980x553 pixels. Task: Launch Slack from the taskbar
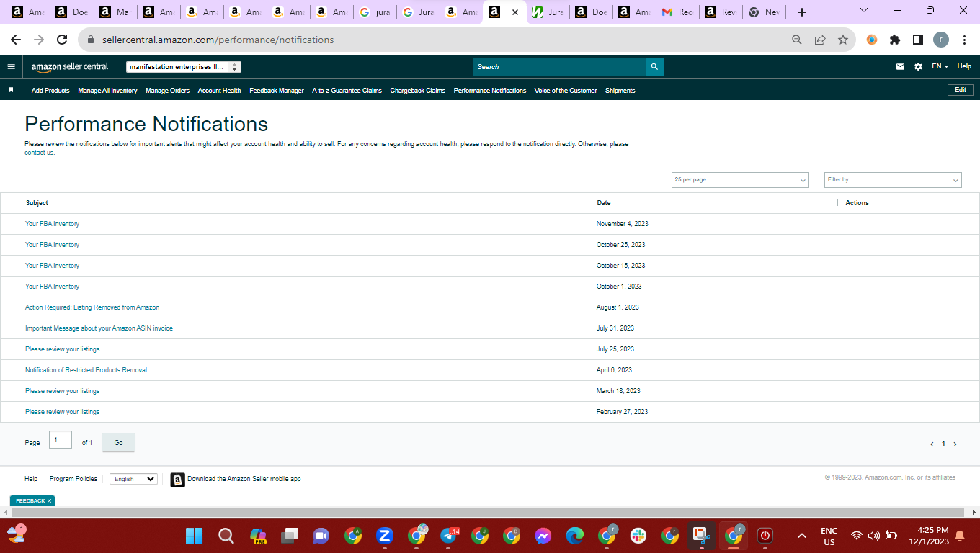pyautogui.click(x=638, y=536)
